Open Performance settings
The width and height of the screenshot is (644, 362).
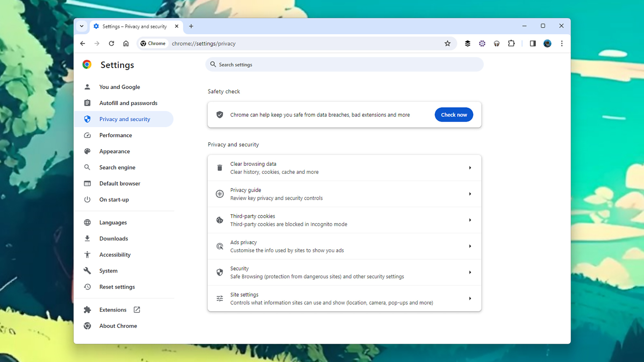click(x=124, y=135)
